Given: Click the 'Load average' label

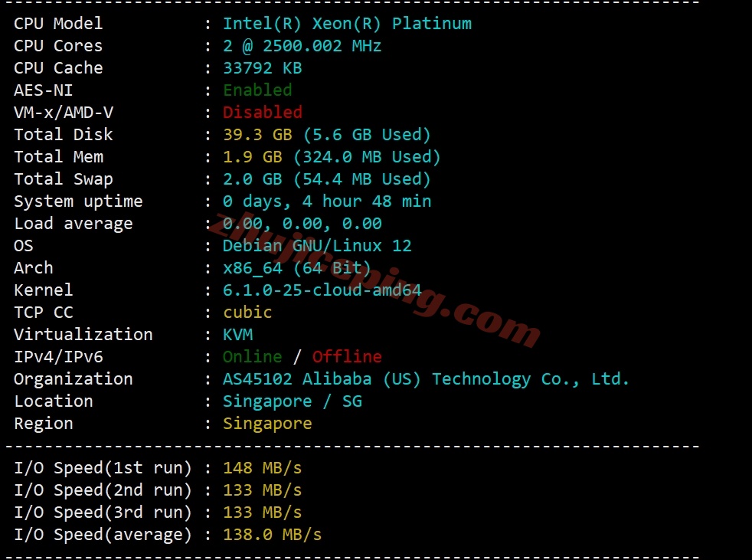Looking at the screenshot, I should pyautogui.click(x=73, y=224).
